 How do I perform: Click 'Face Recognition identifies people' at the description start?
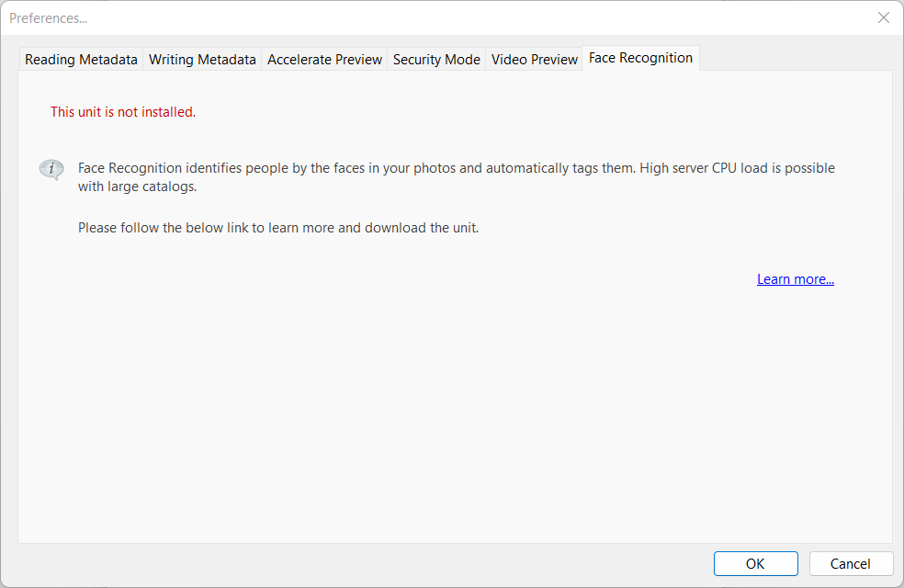pyautogui.click(x=184, y=168)
